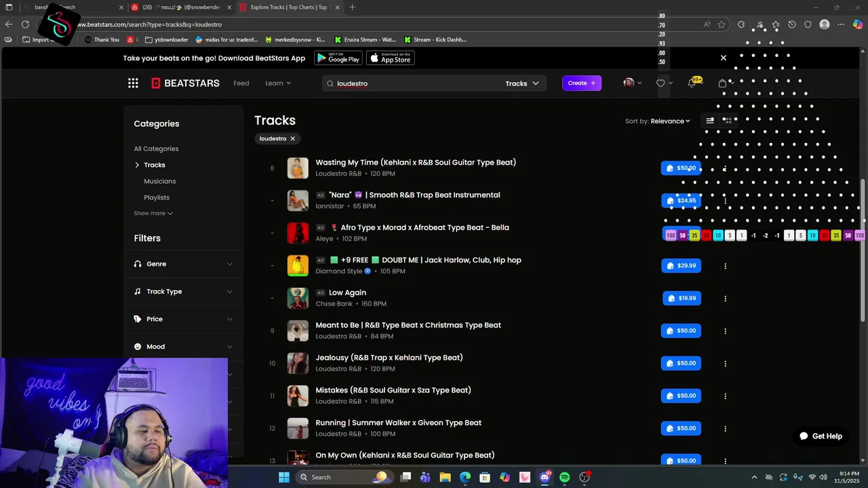Open On My Own track title
This screenshot has width=868, height=488.
pyautogui.click(x=405, y=455)
